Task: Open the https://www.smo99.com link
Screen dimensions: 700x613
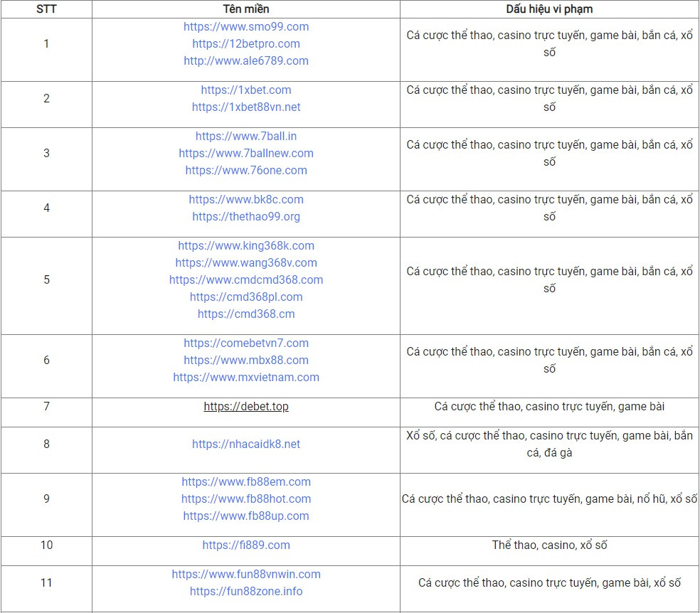Action: pos(246,27)
